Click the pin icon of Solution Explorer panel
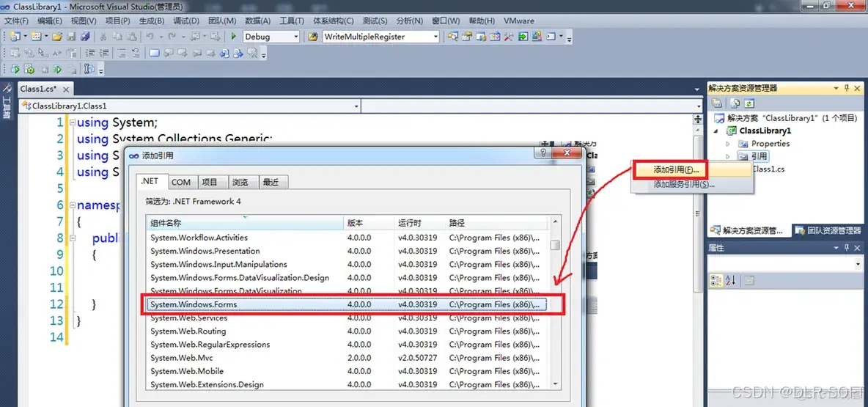Screen dimensions: 868x407 [x=847, y=88]
